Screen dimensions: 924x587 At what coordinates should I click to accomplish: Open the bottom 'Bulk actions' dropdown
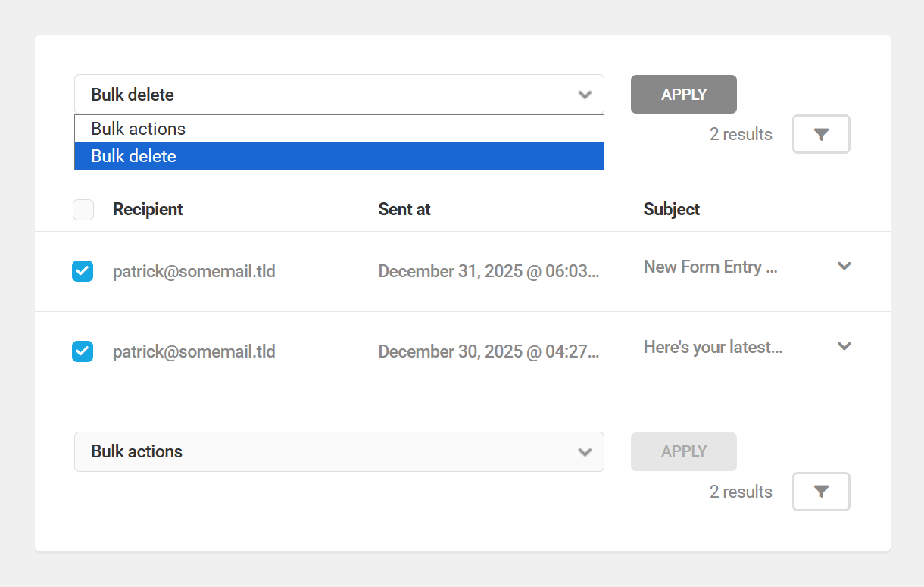point(339,451)
